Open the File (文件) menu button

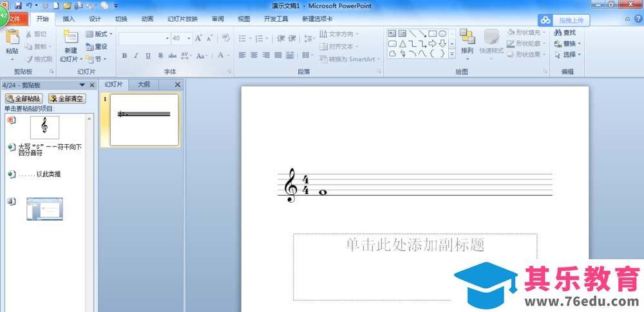tap(15, 19)
